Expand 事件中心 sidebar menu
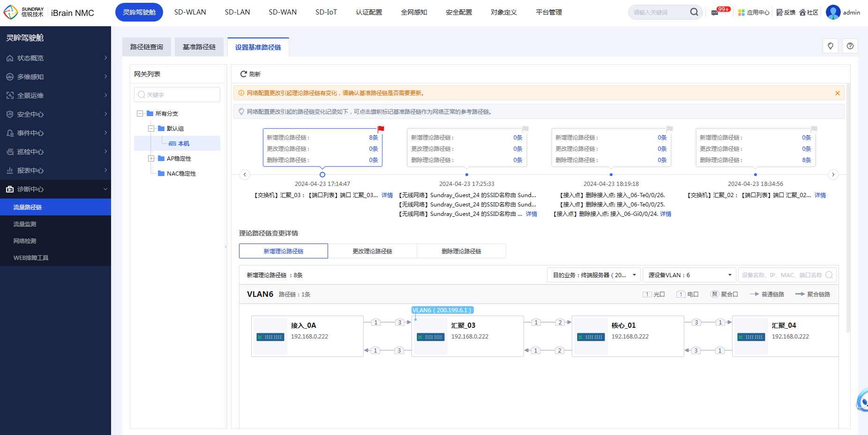This screenshot has height=435, width=868. click(55, 133)
